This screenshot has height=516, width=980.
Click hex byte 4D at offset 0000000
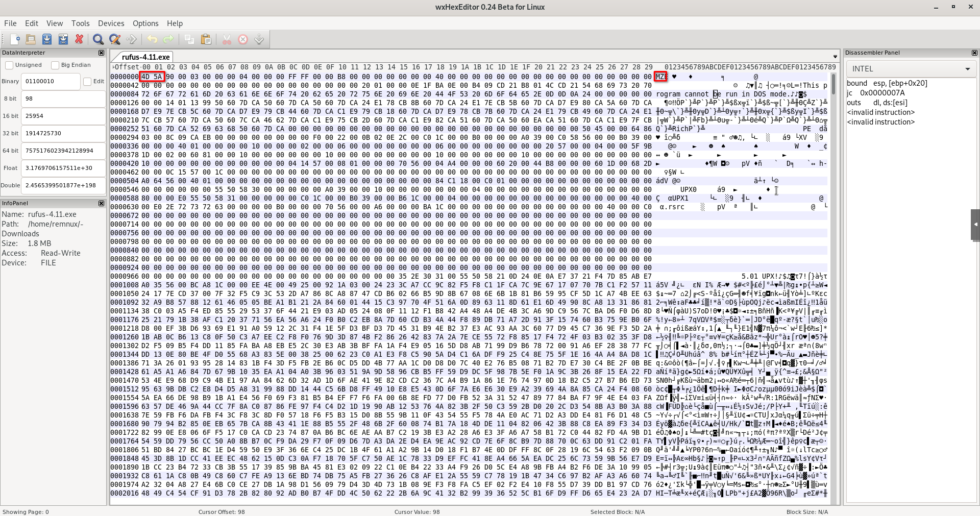pos(146,77)
